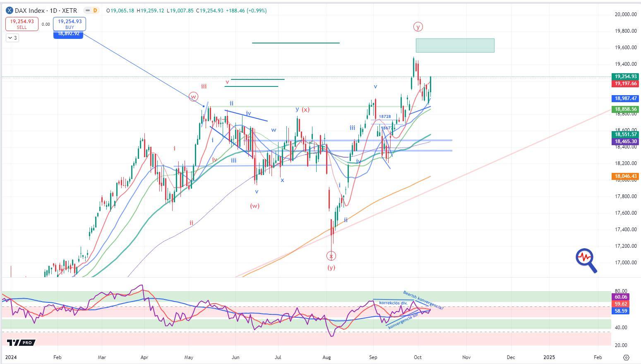Click the grey dash market status icon
Image resolution: width=641 pixels, height=364 pixels.
87,10
